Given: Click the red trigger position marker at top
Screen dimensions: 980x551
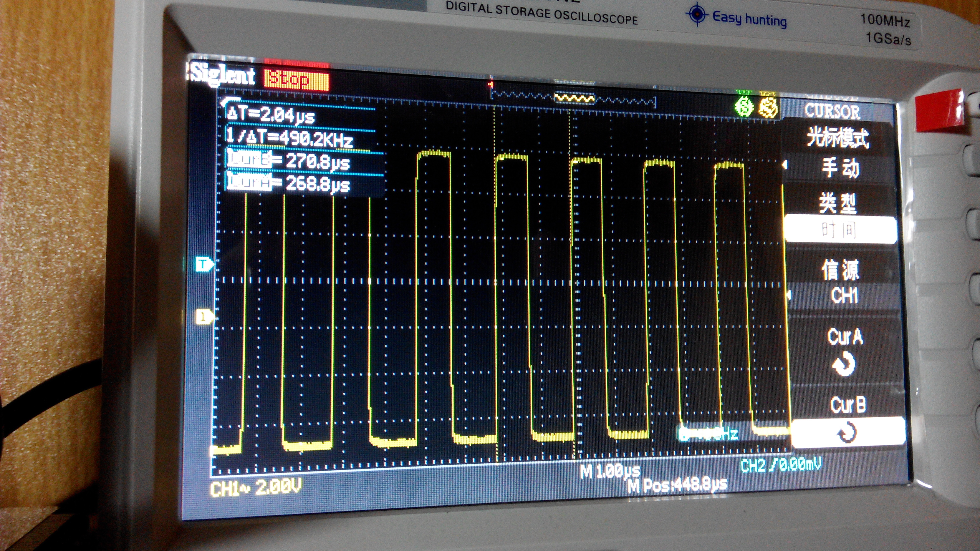Looking at the screenshot, I should (x=491, y=84).
